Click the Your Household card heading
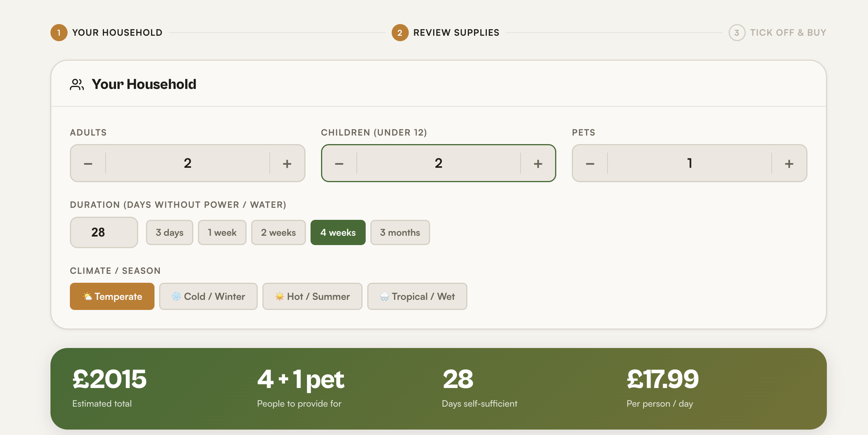This screenshot has height=435, width=868. (x=144, y=84)
